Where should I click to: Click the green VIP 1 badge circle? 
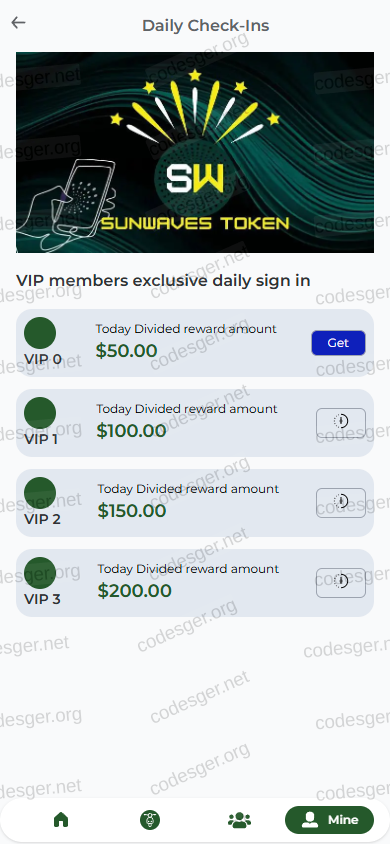tap(40, 413)
